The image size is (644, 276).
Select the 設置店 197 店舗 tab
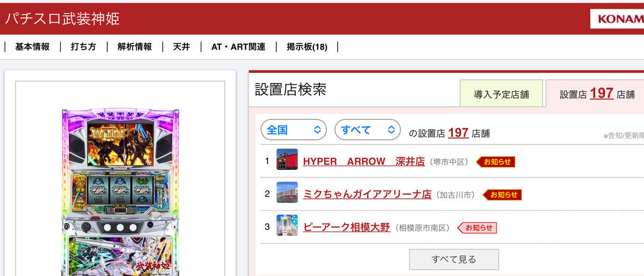pyautogui.click(x=595, y=94)
